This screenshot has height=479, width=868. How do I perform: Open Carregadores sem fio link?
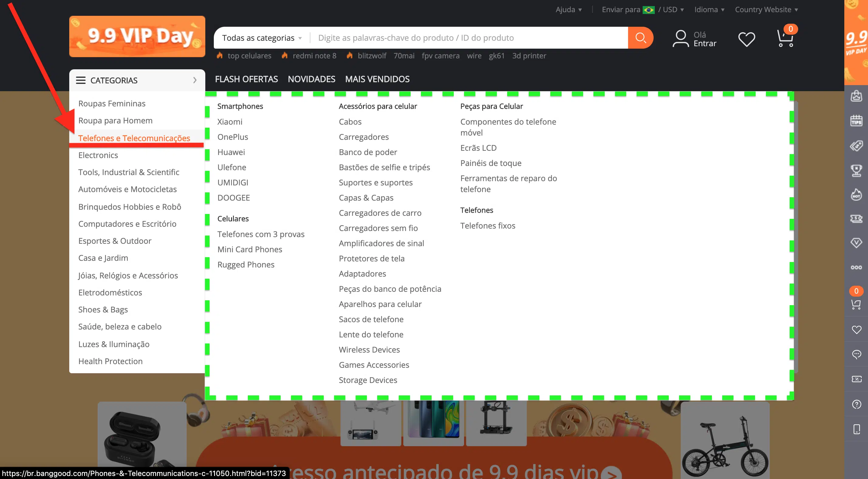378,228
